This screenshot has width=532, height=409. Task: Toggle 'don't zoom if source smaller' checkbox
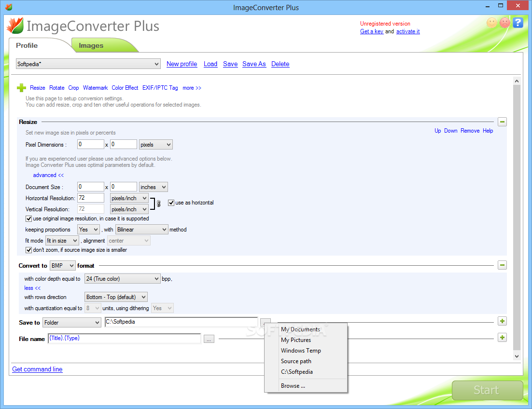pyautogui.click(x=29, y=250)
